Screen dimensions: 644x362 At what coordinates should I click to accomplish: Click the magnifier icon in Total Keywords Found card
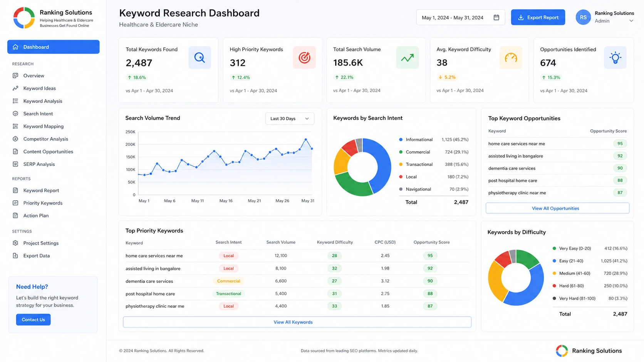[x=200, y=58]
